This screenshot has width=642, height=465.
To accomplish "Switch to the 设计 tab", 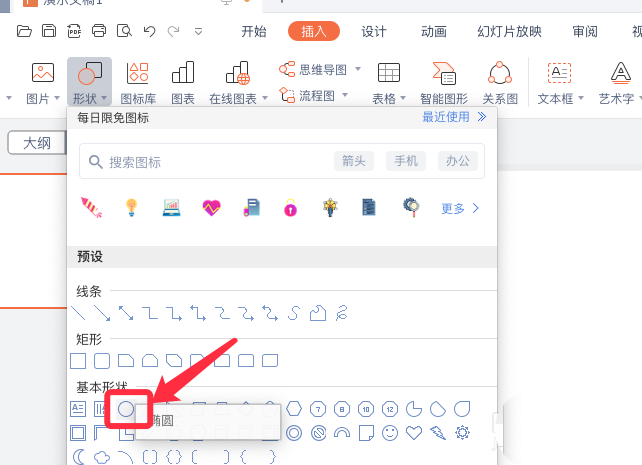I will tap(374, 31).
